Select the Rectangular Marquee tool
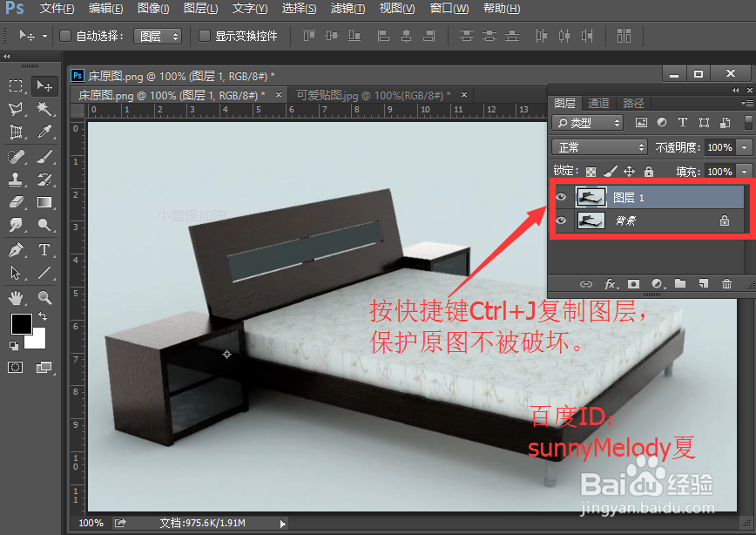This screenshot has width=756, height=535. 16,86
